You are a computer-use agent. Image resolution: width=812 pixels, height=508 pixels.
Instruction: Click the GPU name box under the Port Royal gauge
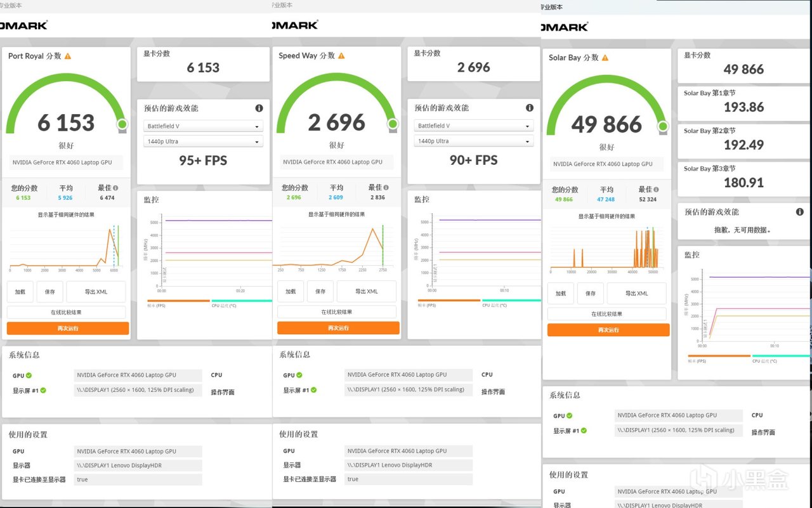(66, 162)
